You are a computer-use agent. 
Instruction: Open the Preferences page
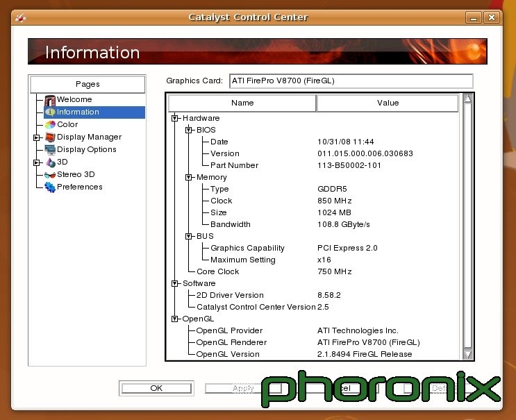coord(80,187)
